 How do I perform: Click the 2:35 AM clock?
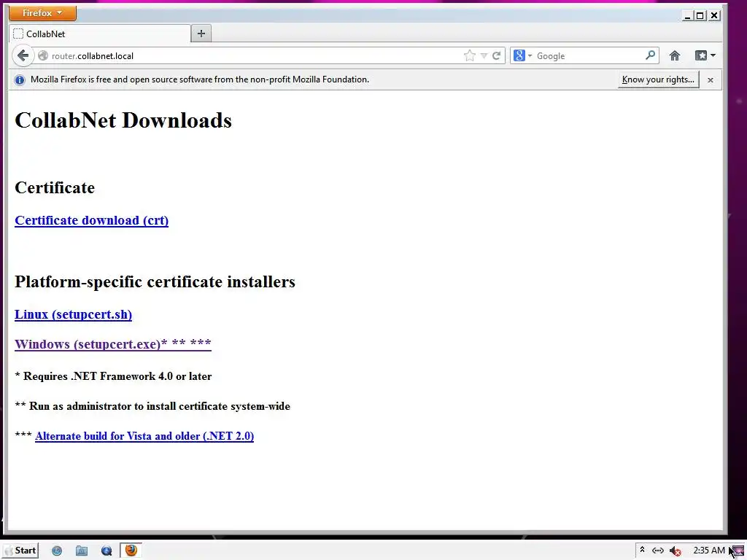(x=709, y=551)
